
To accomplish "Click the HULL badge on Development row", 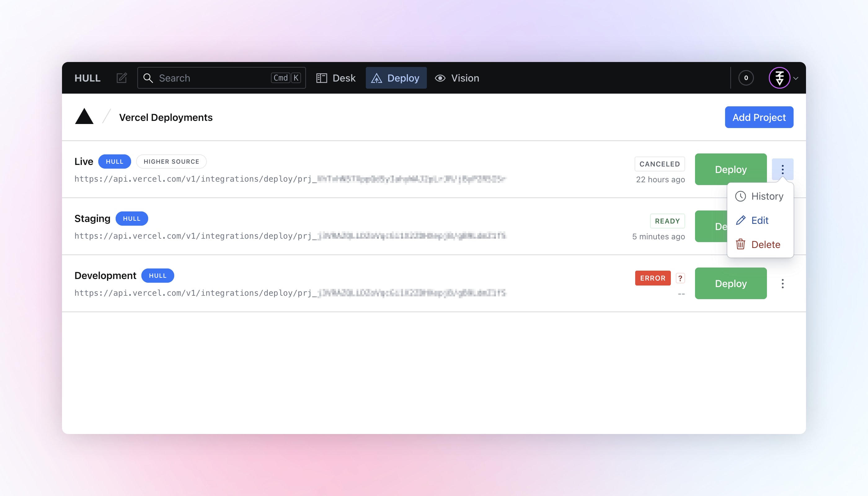I will coord(158,276).
